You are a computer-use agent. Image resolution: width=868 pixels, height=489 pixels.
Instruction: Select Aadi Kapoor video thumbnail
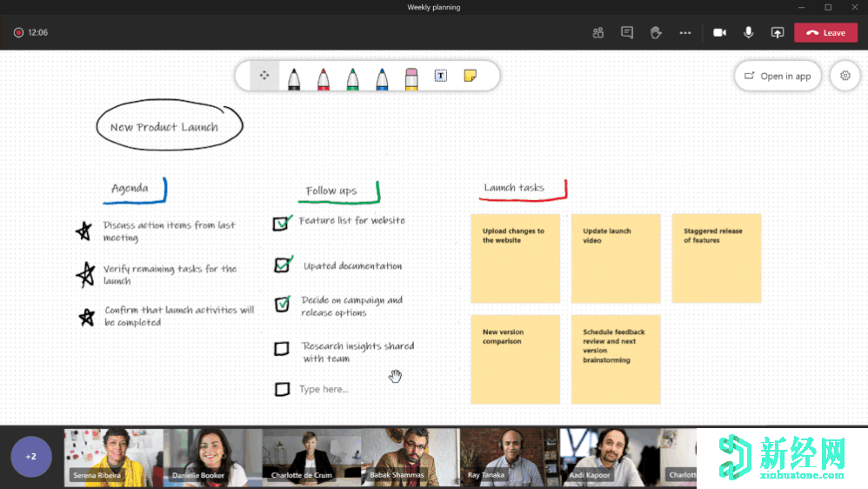tap(609, 458)
